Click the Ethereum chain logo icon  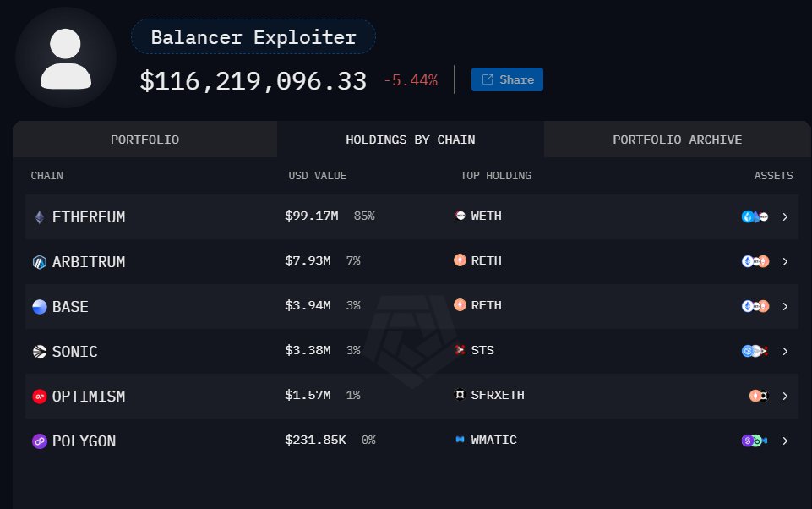pos(39,217)
